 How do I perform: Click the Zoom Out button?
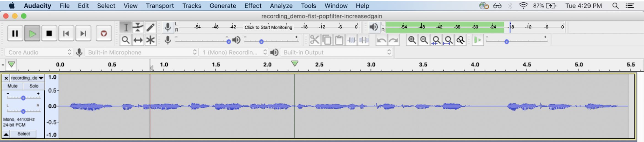click(424, 40)
